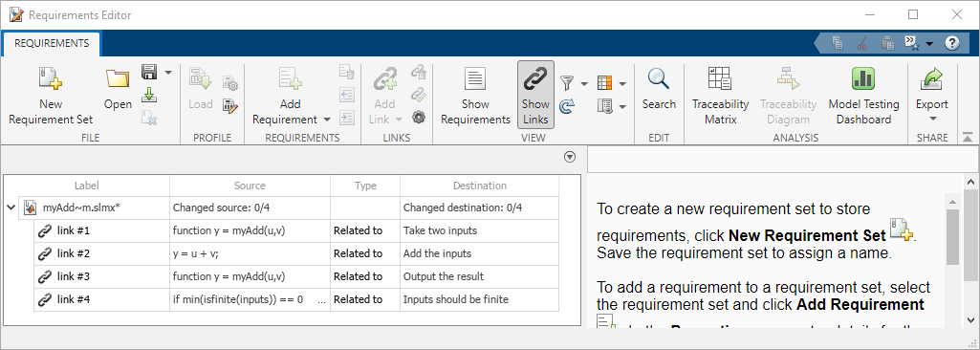The image size is (980, 350).
Task: Click the Paste clipboard icon
Action: pos(887,43)
